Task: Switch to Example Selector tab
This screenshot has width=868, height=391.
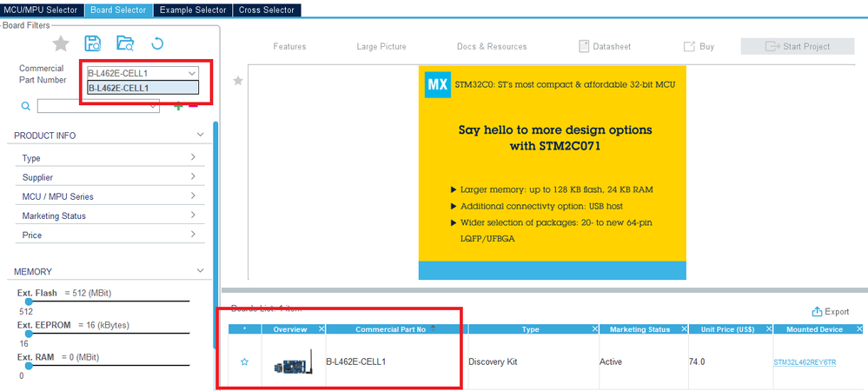Action: [x=193, y=10]
